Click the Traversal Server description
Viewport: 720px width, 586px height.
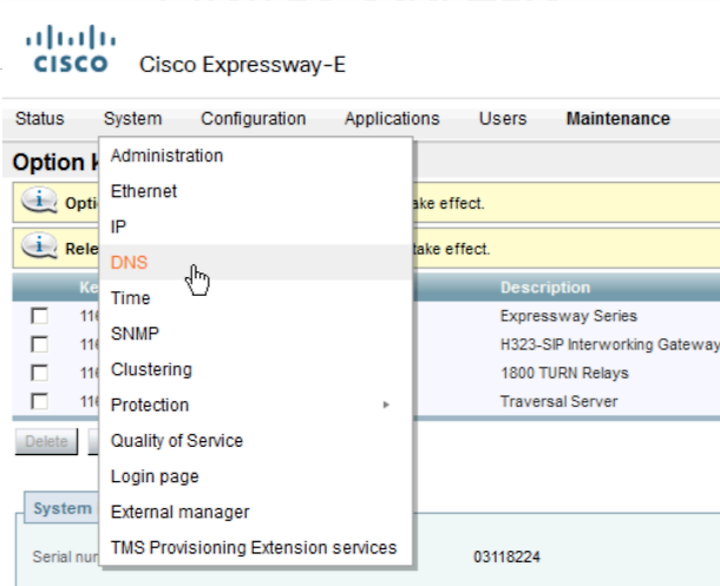click(x=559, y=401)
